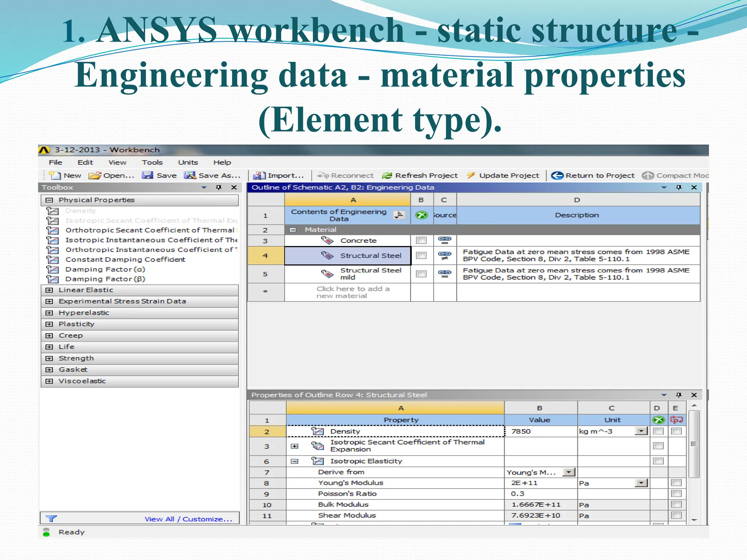The image size is (747, 560).
Task: Click 'Click here to add a new material'
Action: point(353,292)
